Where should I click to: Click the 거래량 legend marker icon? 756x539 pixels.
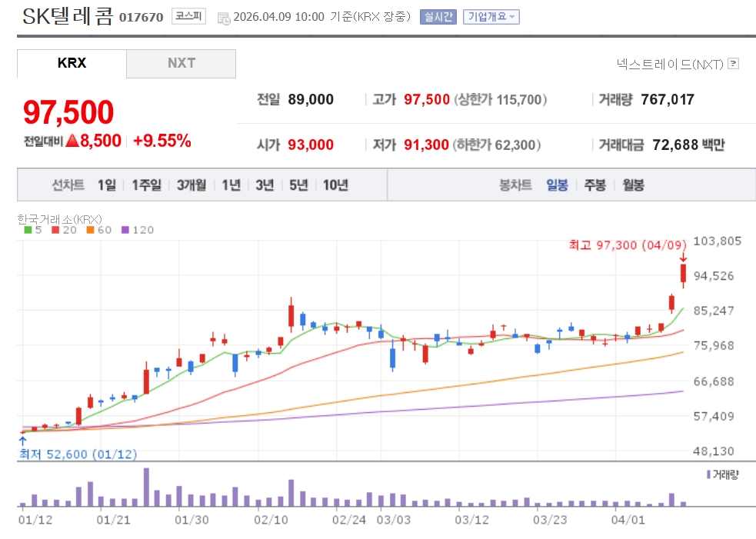(708, 474)
